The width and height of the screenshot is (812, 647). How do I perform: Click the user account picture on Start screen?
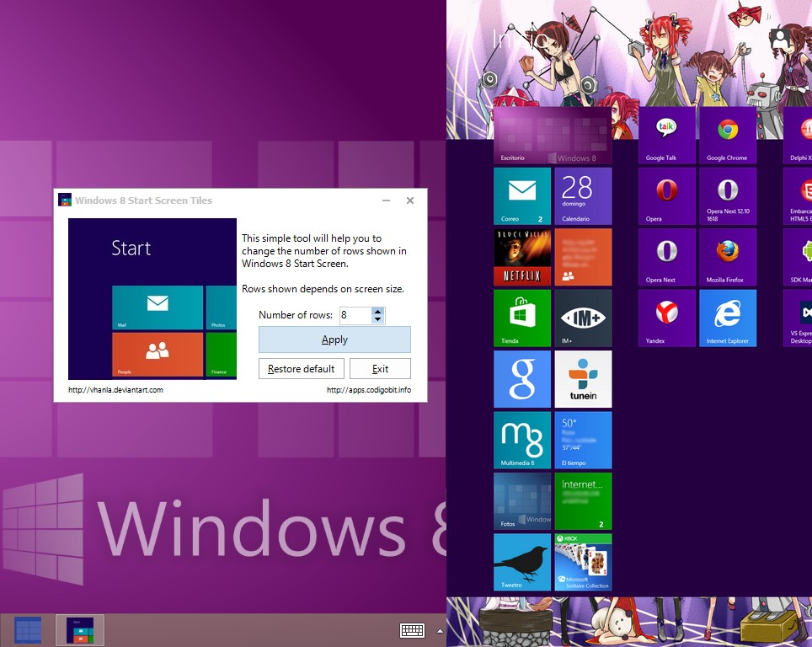coord(780,38)
